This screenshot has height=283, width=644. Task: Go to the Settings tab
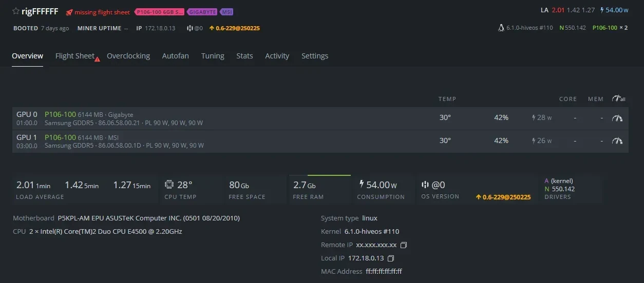pyautogui.click(x=315, y=56)
